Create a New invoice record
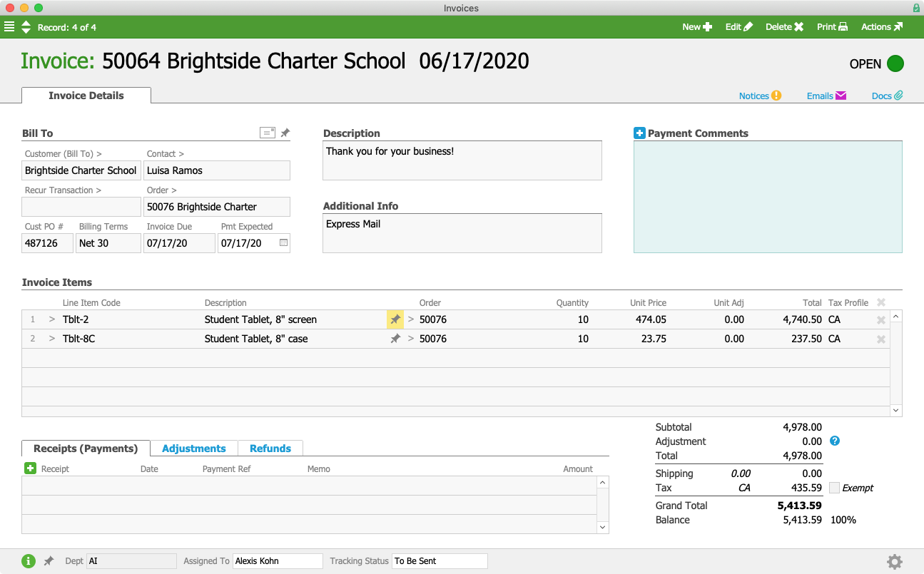The height and width of the screenshot is (574, 924). click(696, 27)
